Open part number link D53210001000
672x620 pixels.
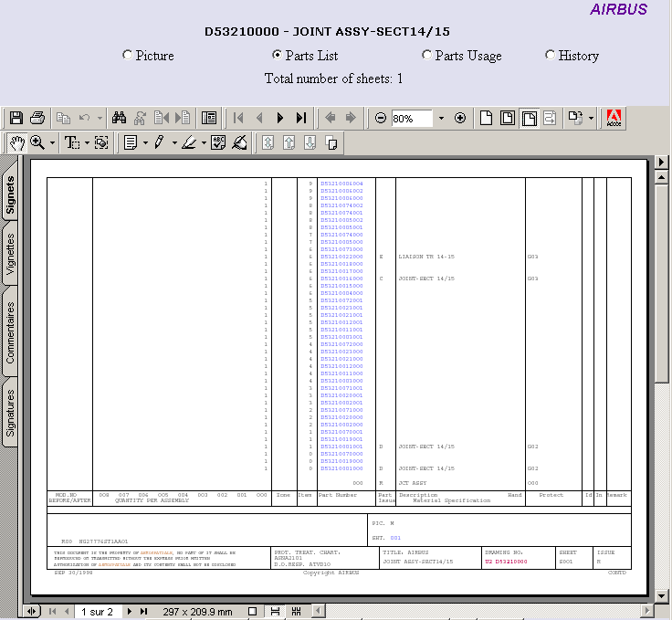(341, 468)
